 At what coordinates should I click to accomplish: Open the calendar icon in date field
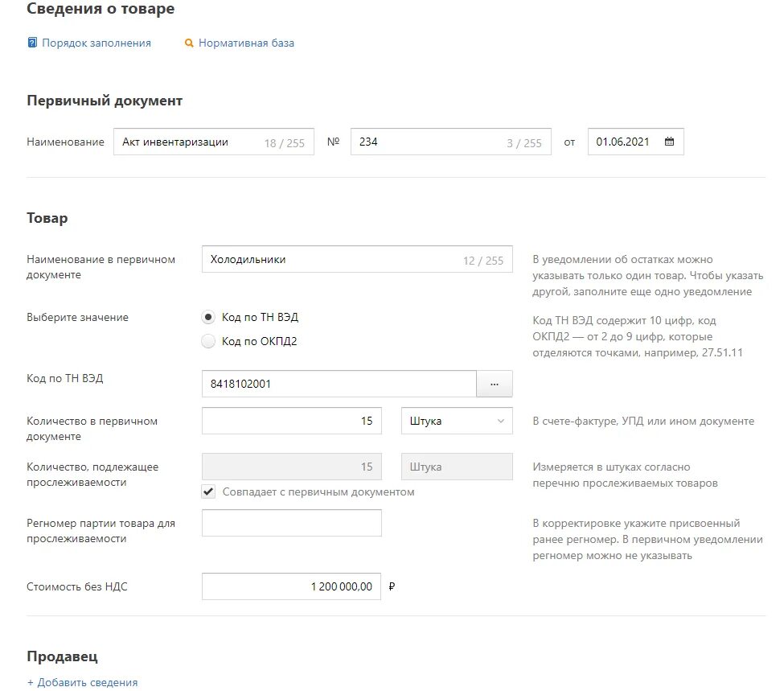click(x=669, y=142)
